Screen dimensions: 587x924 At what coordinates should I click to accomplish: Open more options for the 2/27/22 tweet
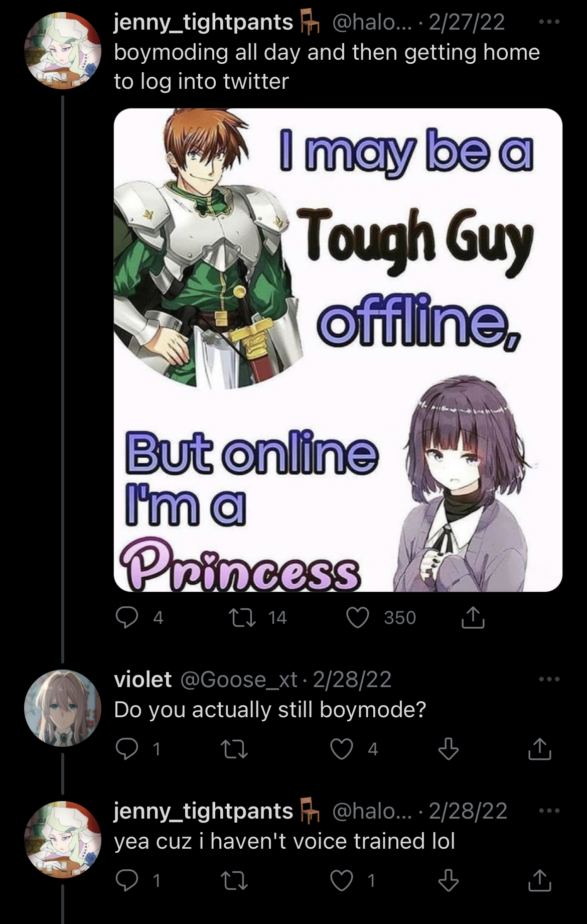pyautogui.click(x=549, y=22)
